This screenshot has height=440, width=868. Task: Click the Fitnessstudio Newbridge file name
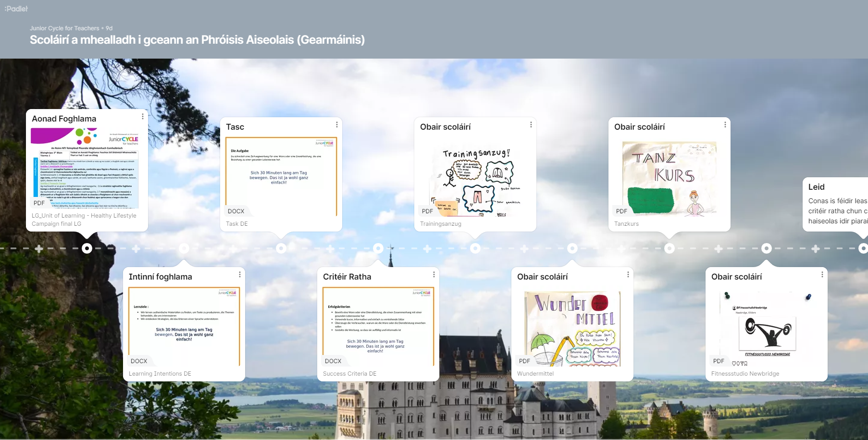[x=745, y=374]
